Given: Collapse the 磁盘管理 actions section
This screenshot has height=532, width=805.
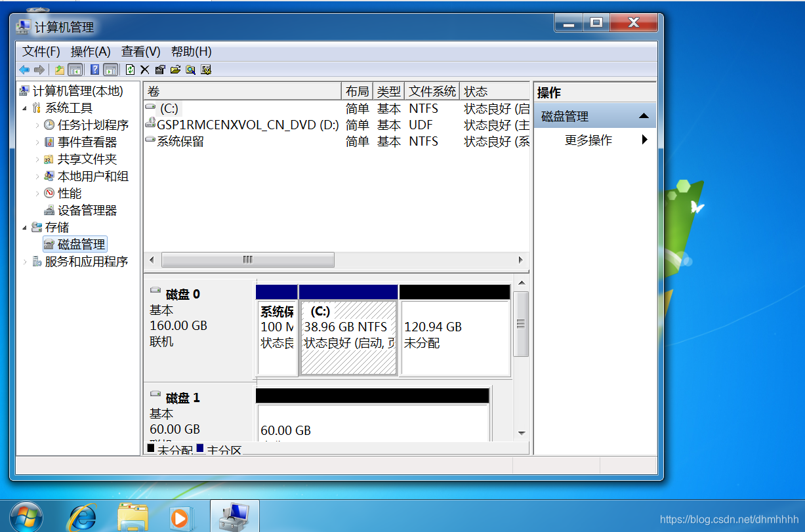Looking at the screenshot, I should 643,117.
